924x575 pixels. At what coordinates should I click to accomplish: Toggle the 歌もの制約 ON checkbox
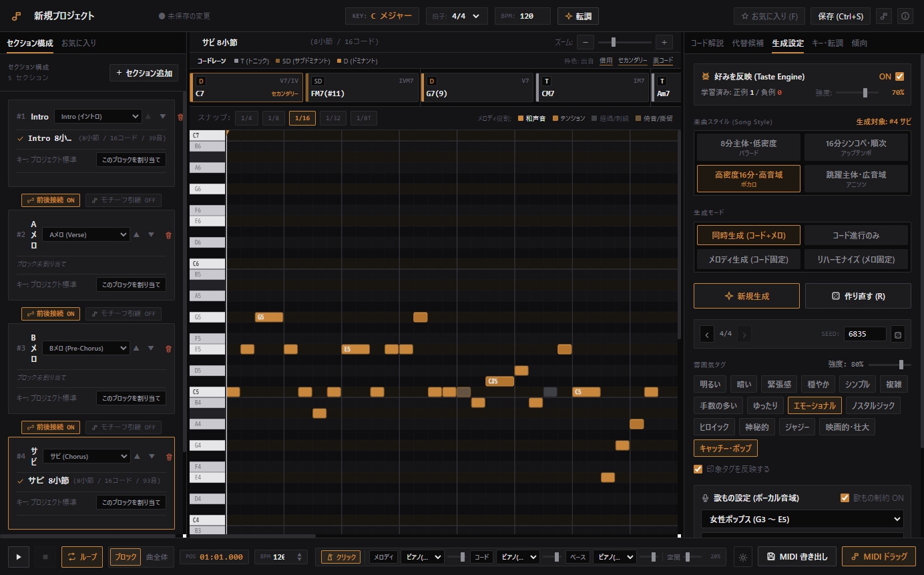tap(845, 498)
